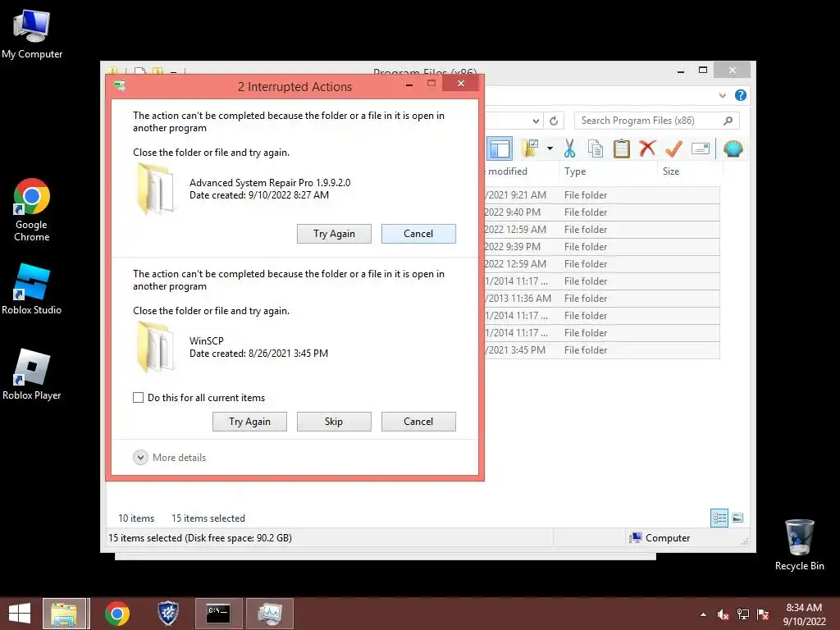Click the Rename card icon in toolbar
The image size is (840, 630).
[701, 148]
